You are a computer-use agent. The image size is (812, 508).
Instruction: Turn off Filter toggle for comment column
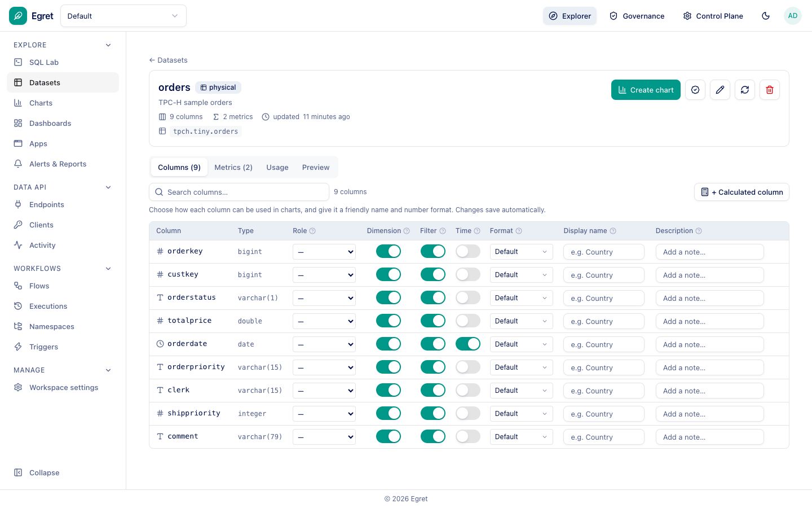(x=433, y=436)
